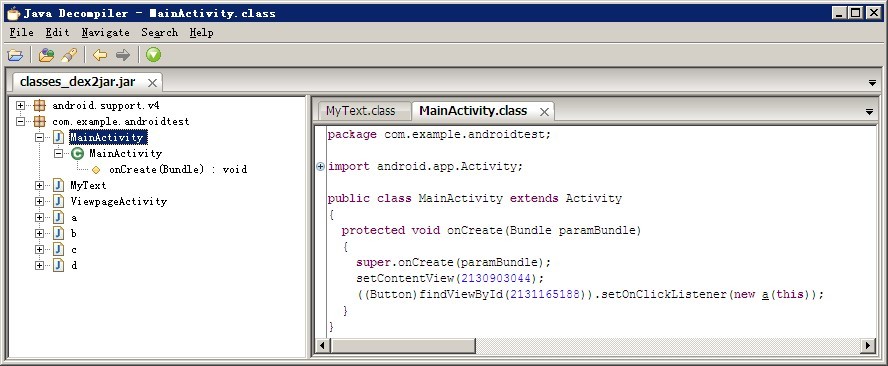Expand tree node for class c

(39, 249)
